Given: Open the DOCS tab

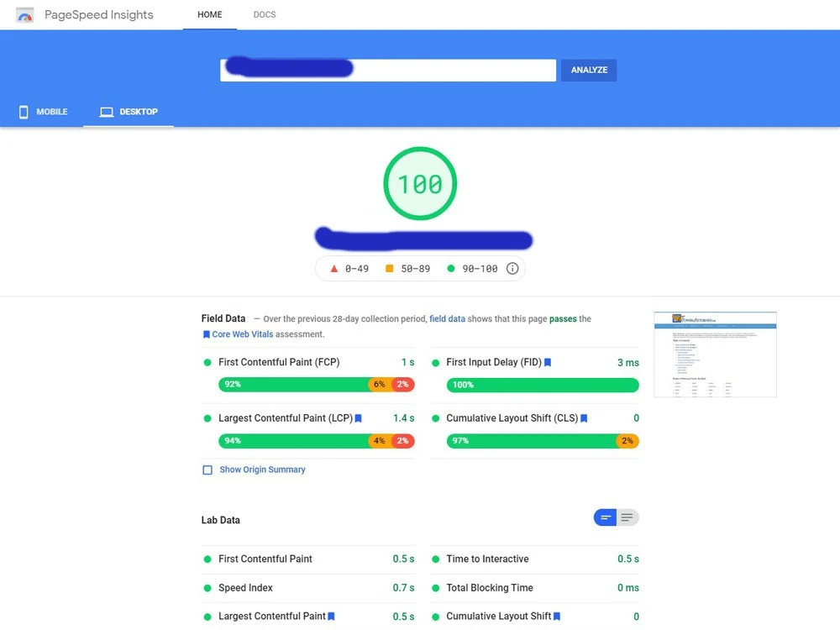Looking at the screenshot, I should pyautogui.click(x=265, y=14).
